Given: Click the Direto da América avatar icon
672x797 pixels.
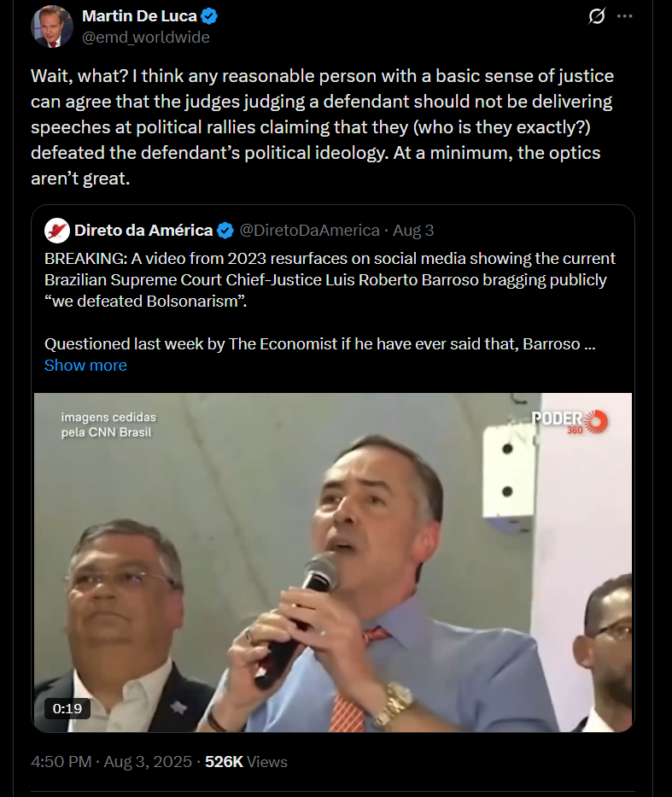Looking at the screenshot, I should tap(57, 231).
